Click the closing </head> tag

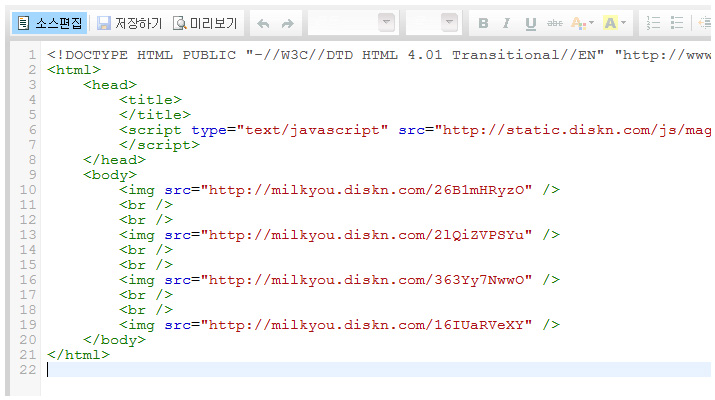pyautogui.click(x=114, y=160)
